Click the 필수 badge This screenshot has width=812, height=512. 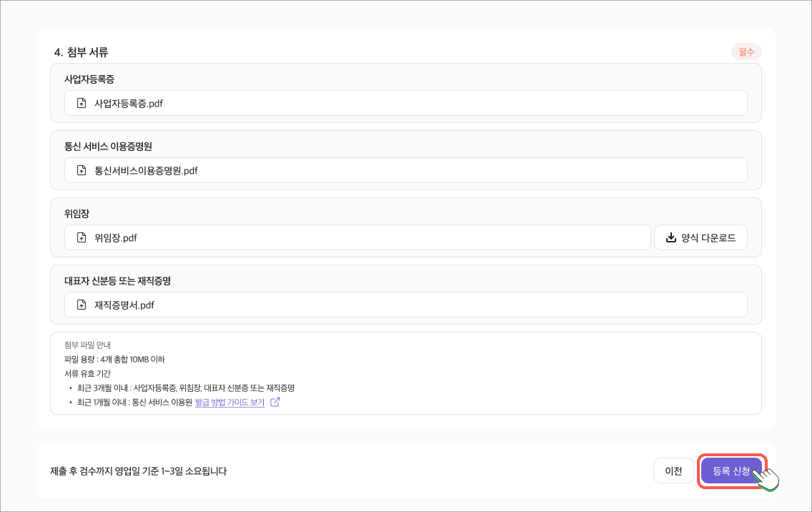click(746, 51)
